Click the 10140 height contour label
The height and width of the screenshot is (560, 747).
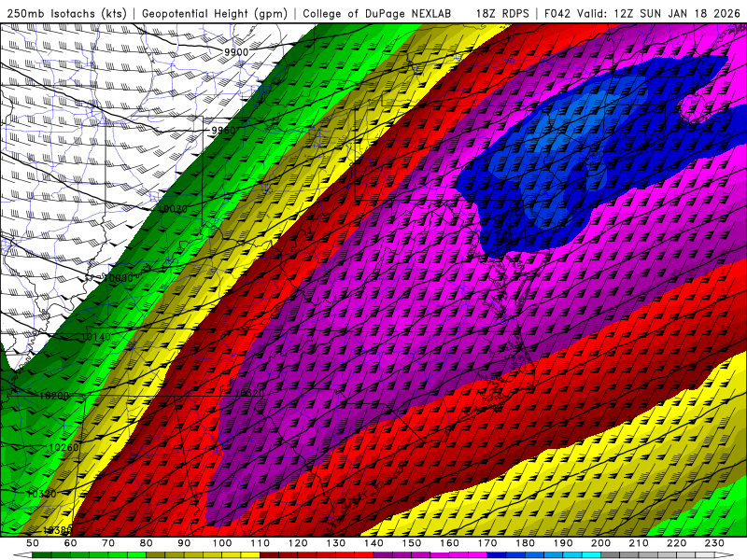point(96,337)
